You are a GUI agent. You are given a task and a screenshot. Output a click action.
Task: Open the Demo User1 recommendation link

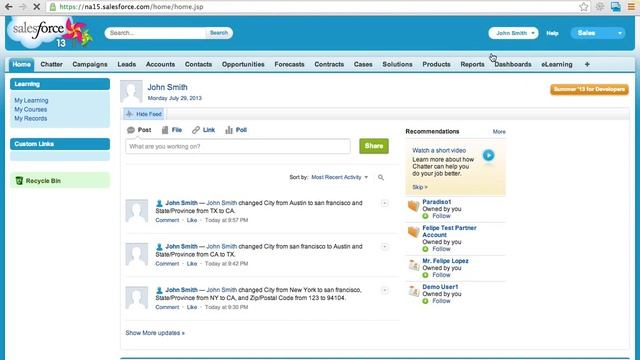tap(440, 287)
